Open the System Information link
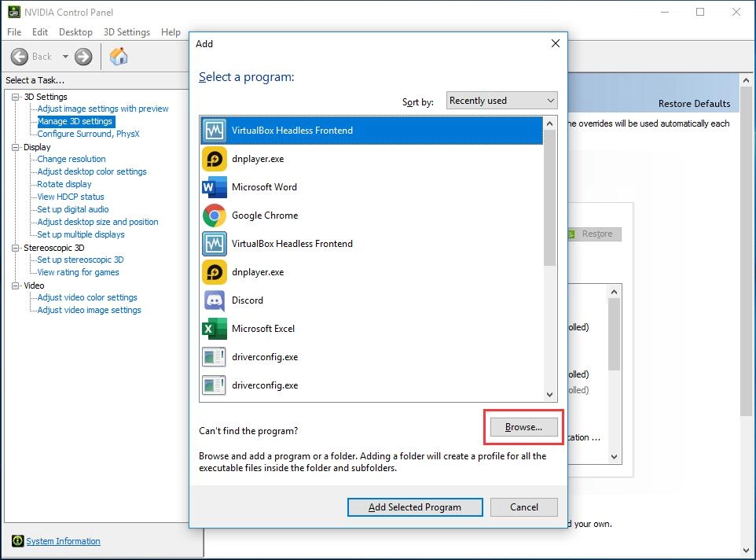 coord(63,540)
